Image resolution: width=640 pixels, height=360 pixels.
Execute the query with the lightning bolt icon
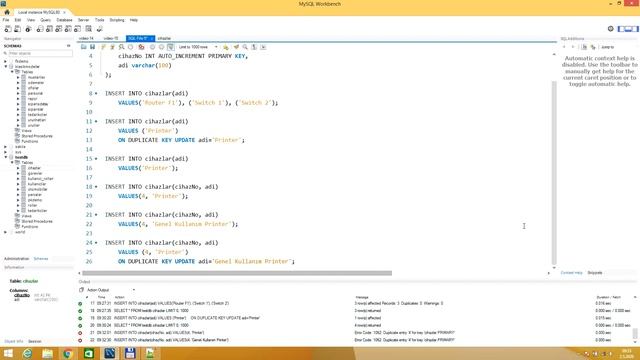[x=103, y=47]
